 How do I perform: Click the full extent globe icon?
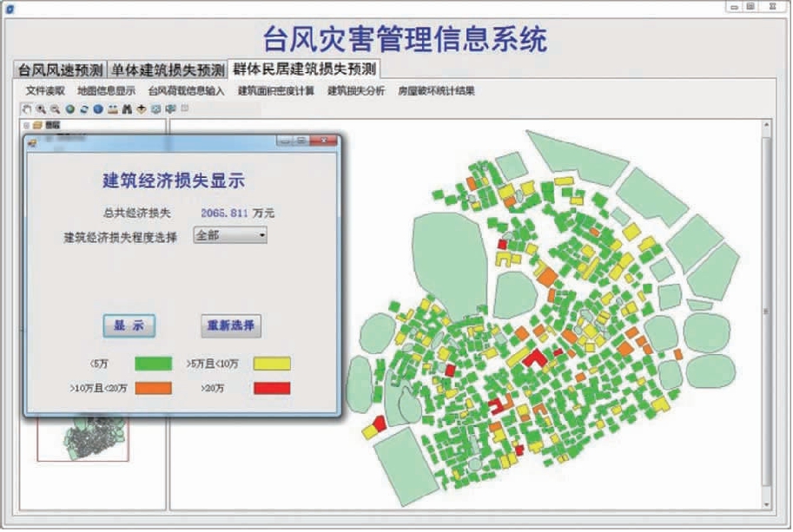tap(69, 109)
